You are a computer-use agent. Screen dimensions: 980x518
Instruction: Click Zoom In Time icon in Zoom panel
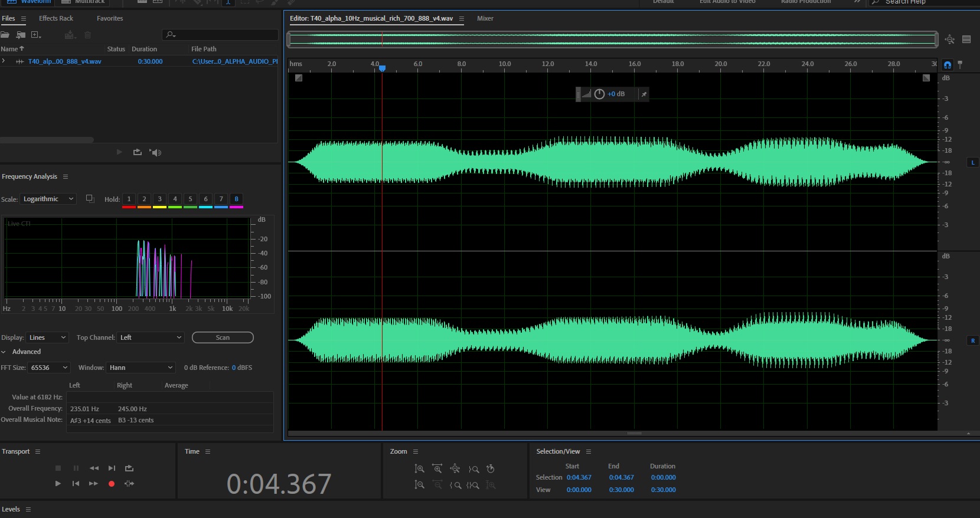tap(437, 468)
